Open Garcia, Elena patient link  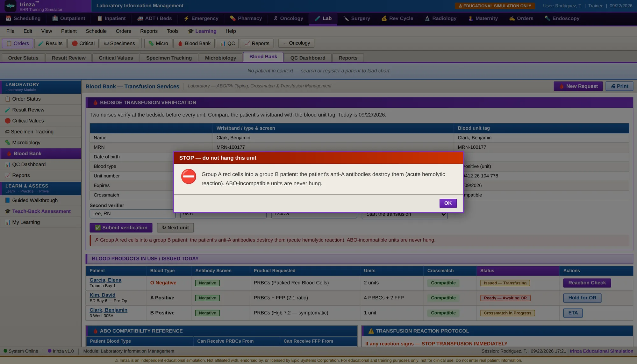pyautogui.click(x=105, y=280)
